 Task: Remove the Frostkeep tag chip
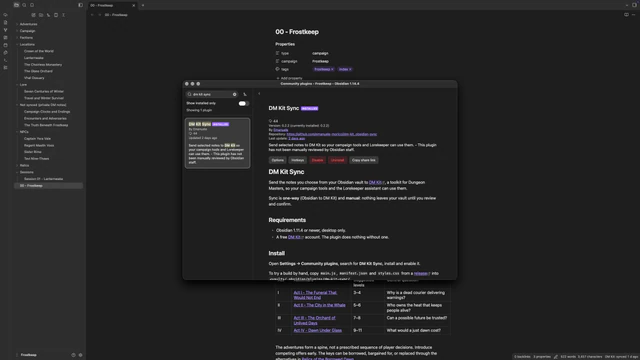point(332,69)
